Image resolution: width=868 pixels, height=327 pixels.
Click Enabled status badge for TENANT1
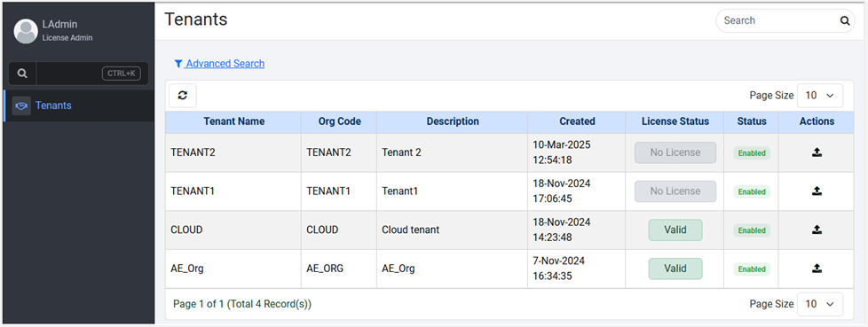click(x=752, y=191)
